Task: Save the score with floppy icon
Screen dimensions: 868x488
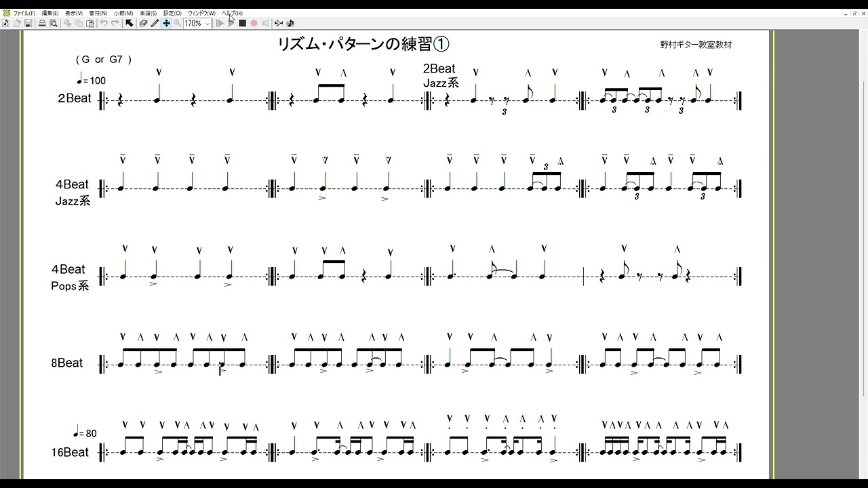Action: [x=28, y=23]
